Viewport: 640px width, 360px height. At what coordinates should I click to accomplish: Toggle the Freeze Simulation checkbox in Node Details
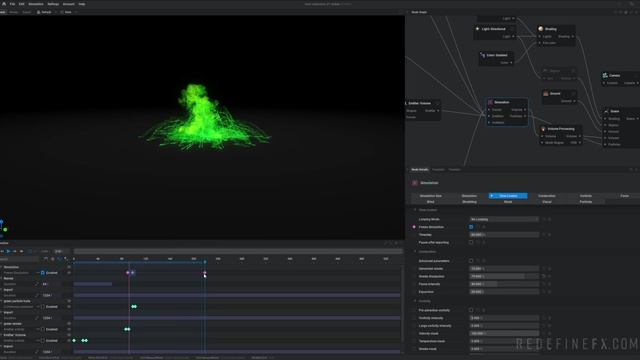point(471,227)
